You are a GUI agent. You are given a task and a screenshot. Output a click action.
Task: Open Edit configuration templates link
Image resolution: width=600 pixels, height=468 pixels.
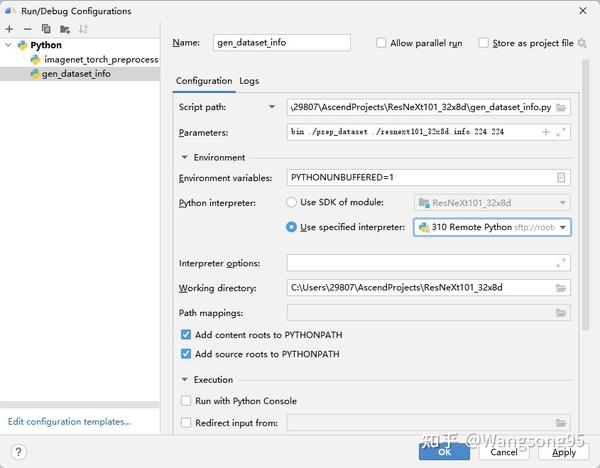point(69,422)
